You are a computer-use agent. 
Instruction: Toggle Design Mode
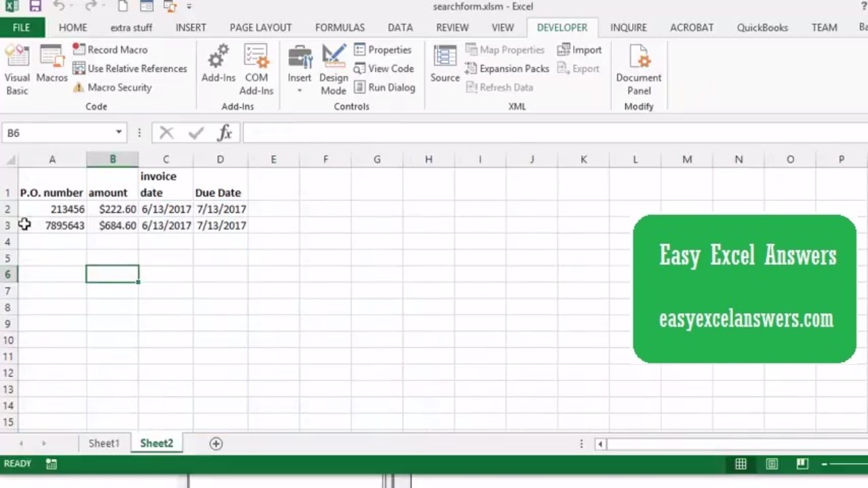pos(334,70)
